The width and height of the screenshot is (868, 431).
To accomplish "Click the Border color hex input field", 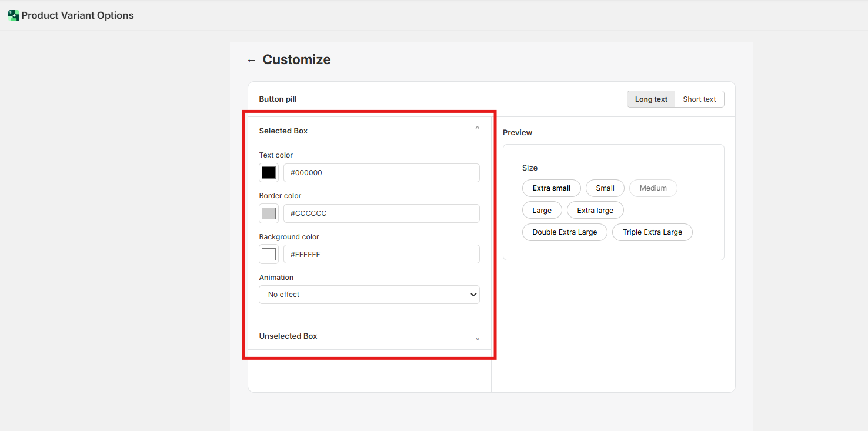I will click(381, 213).
